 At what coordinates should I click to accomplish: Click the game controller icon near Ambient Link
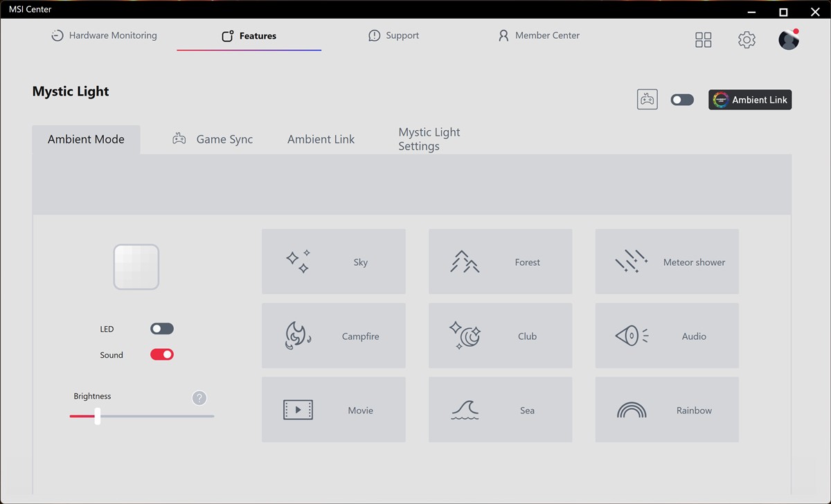[x=647, y=100]
